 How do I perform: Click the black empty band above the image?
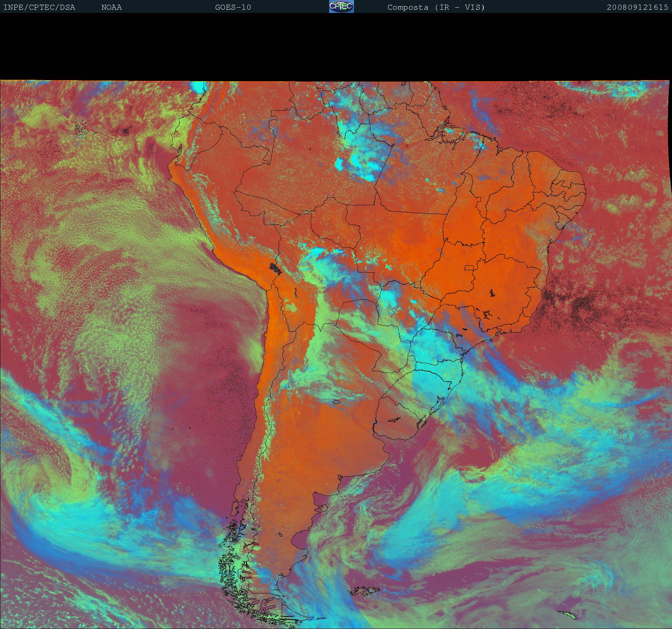tap(336, 47)
